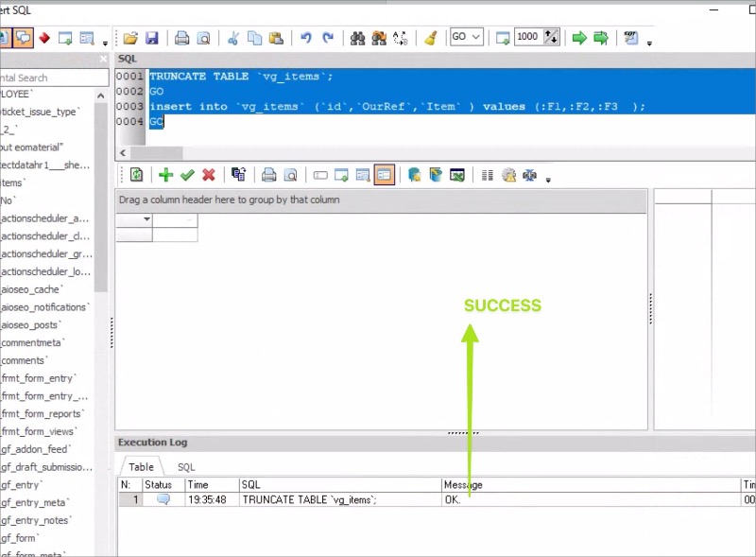Screen dimensions: 756x557
Task: Select the Table tab in Execution Log
Action: click(141, 467)
